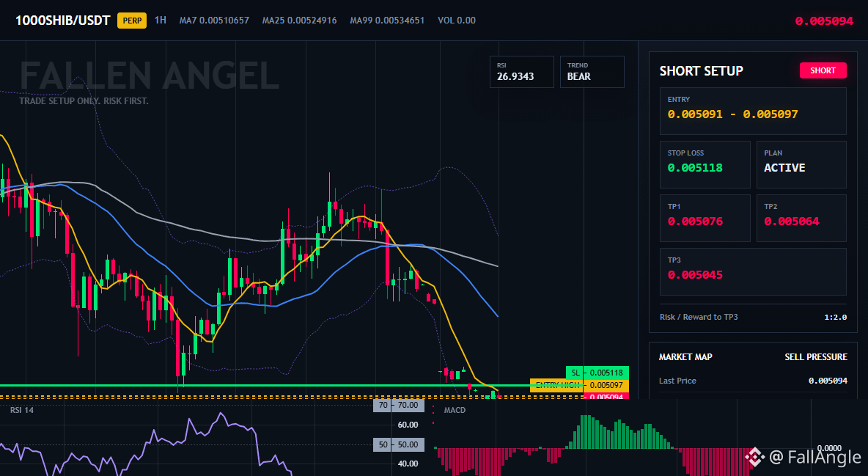Image resolution: width=868 pixels, height=476 pixels.
Task: Click the yellow ENTRY HIGH 0.005097 tag
Action: click(580, 385)
